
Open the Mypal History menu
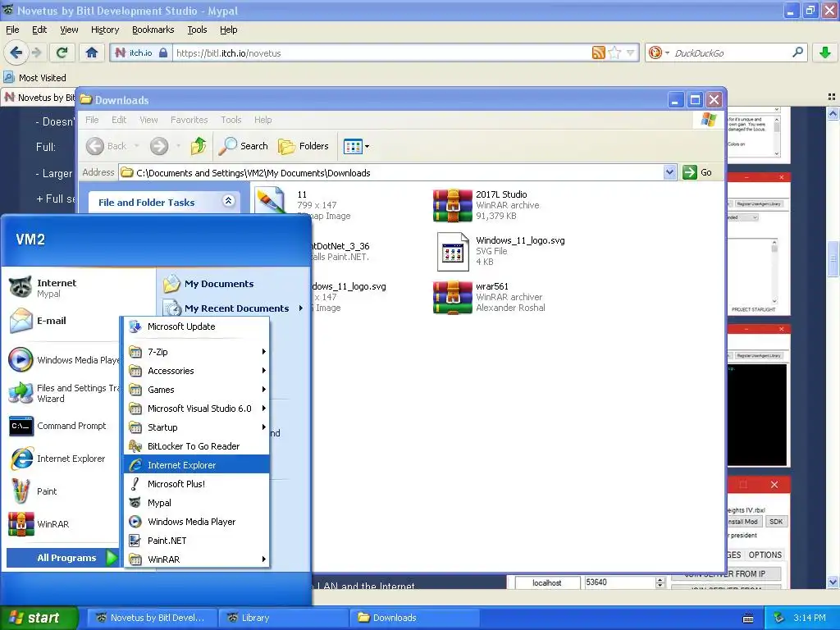coord(104,30)
